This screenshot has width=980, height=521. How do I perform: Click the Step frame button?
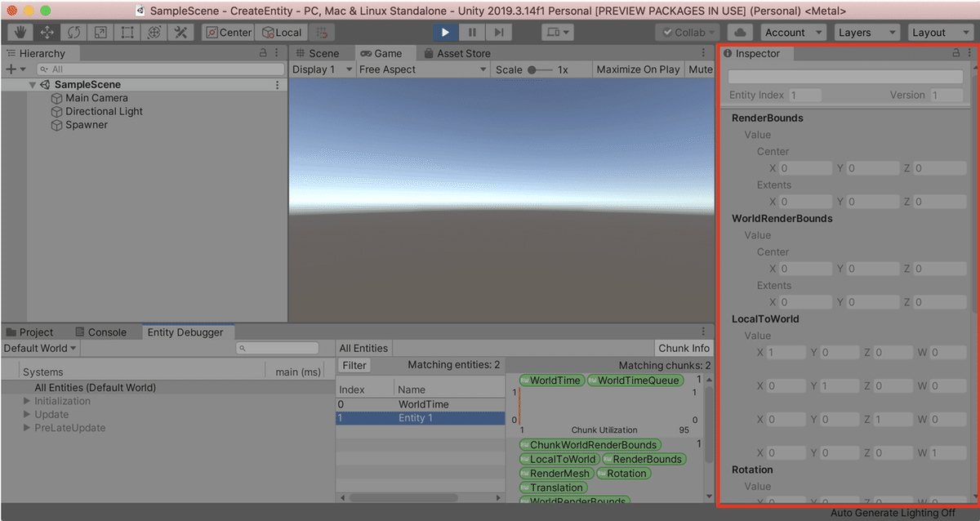click(x=499, y=33)
